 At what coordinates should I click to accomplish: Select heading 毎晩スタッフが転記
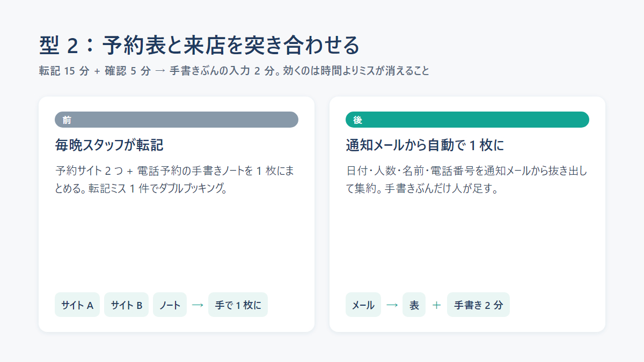pyautogui.click(x=109, y=145)
